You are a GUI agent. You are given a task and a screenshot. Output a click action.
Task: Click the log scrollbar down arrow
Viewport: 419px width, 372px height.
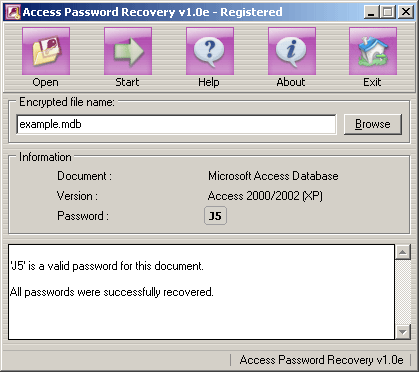403,332
